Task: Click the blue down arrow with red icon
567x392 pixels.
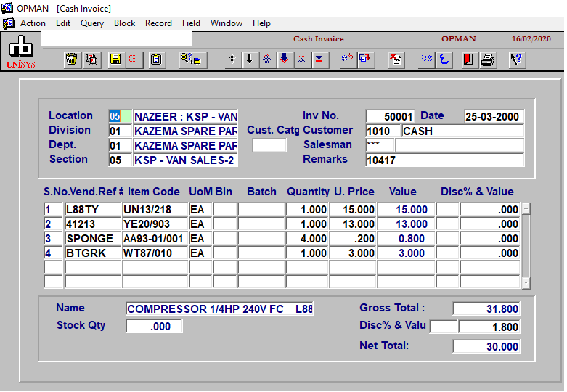Action: point(285,60)
